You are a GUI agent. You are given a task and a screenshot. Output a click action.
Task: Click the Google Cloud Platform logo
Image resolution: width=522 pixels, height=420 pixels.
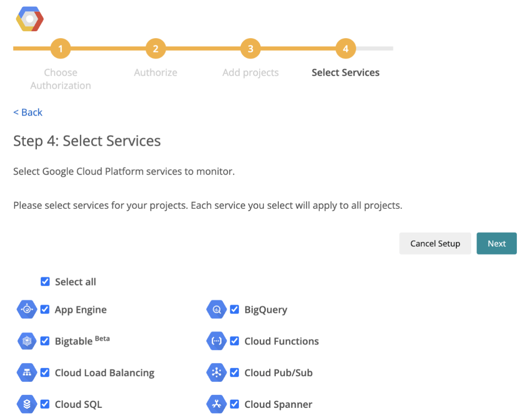pyautogui.click(x=30, y=19)
